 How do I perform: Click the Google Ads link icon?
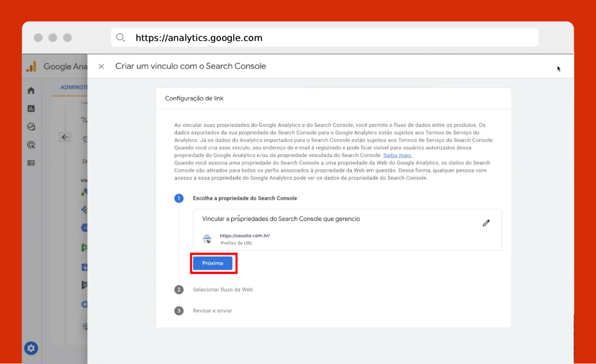[84, 192]
